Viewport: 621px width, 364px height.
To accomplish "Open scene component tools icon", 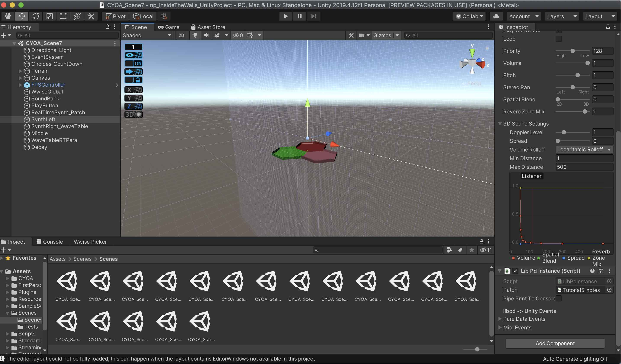I will [351, 35].
